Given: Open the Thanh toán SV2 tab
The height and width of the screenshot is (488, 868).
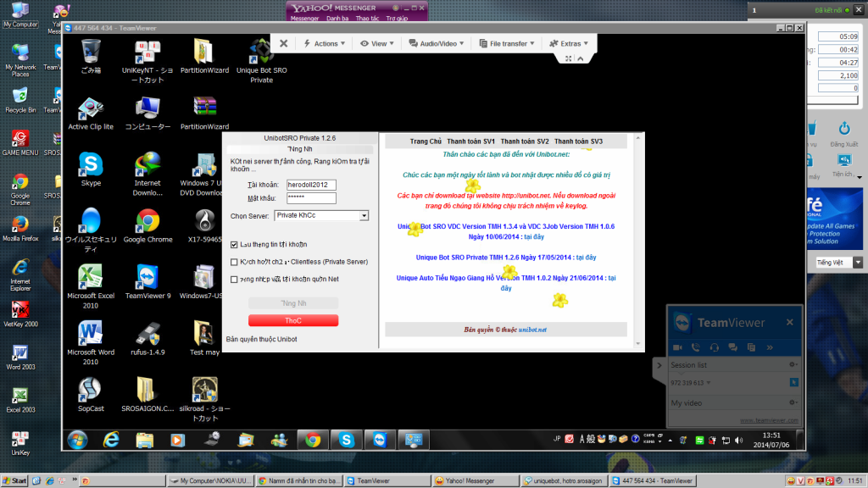Looking at the screenshot, I should click(x=525, y=141).
